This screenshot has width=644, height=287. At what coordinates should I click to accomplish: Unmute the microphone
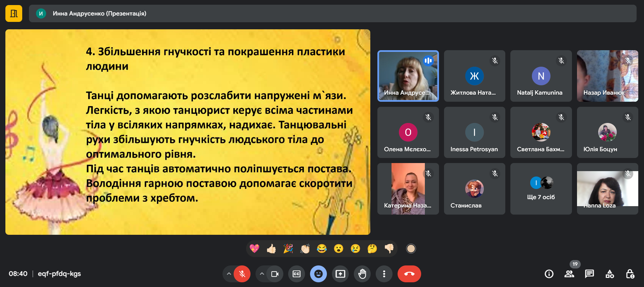pos(242,274)
